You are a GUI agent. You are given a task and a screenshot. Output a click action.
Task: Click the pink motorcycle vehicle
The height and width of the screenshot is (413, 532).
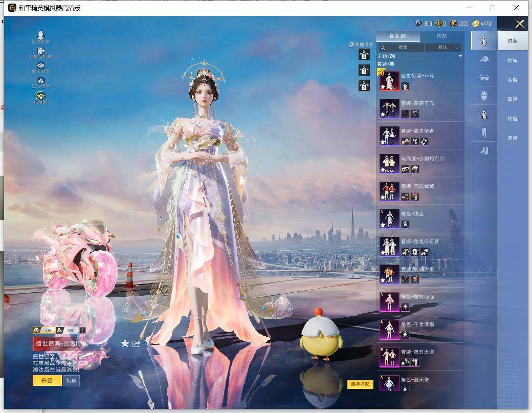[79, 257]
